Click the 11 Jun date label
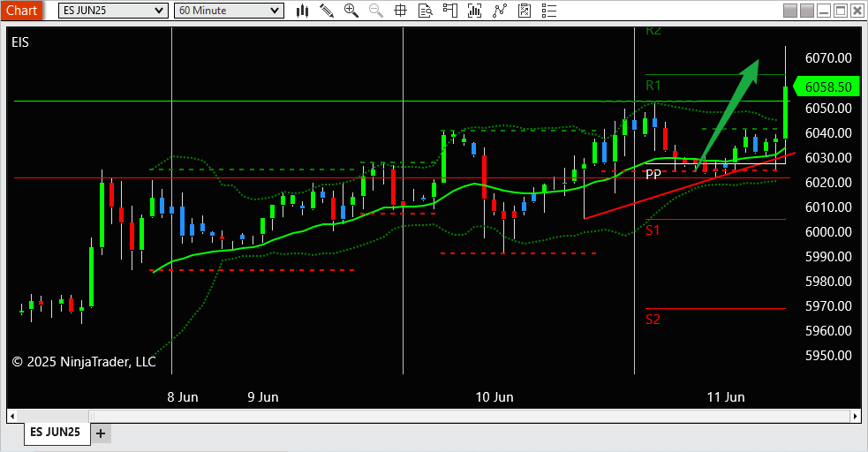Viewport: 868px width, 452px height. pos(726,397)
